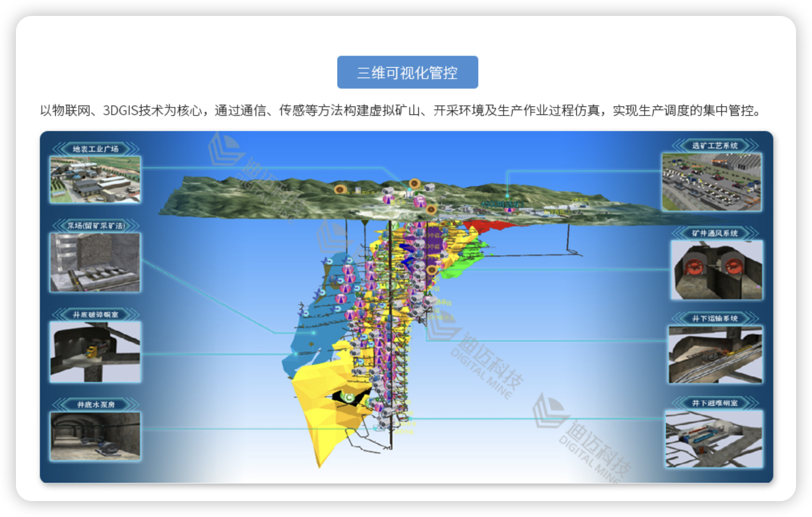The image size is (812, 517).
Task: Click the orange marker beside the green orebody
Action: [432, 269]
